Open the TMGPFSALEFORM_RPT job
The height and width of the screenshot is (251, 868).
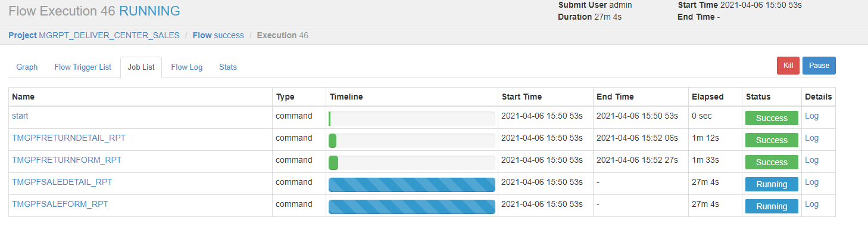(x=60, y=204)
